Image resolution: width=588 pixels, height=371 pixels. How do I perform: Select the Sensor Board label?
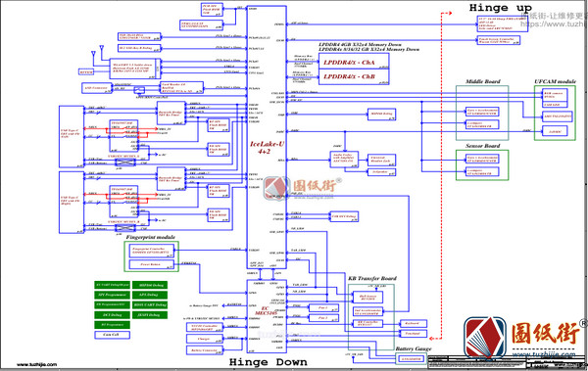click(483, 146)
